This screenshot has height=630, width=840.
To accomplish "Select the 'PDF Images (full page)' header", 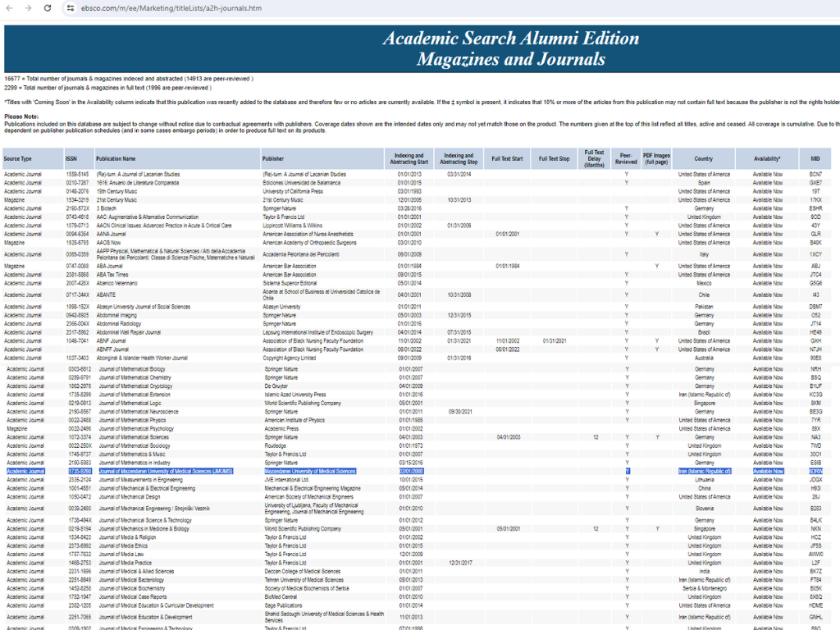I will click(x=656, y=158).
